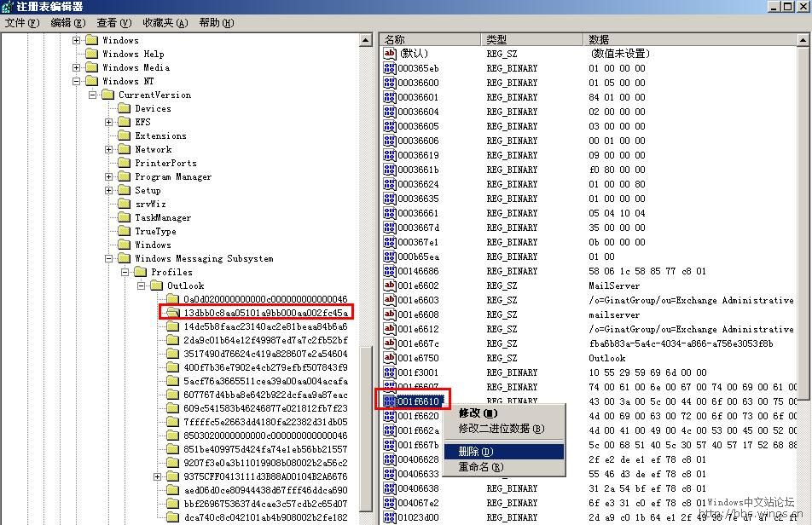This screenshot has width=812, height=525.
Task: Choose 修改二进制数据(B) in context menu
Action: click(x=501, y=429)
